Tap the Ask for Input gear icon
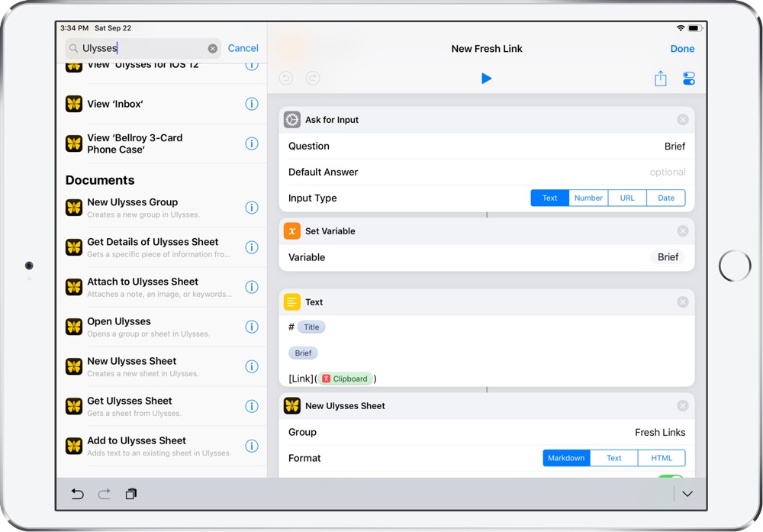This screenshot has height=532, width=763. (x=292, y=120)
